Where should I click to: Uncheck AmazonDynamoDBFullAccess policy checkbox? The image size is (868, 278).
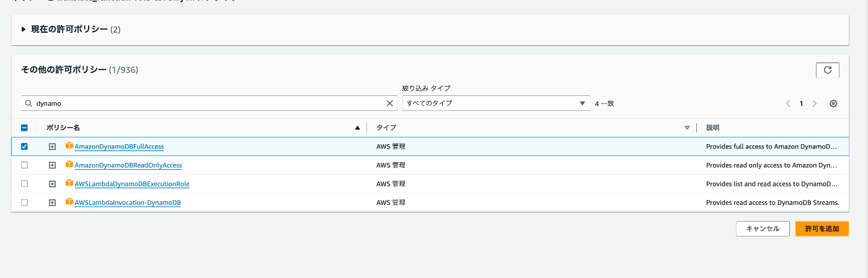click(x=24, y=147)
